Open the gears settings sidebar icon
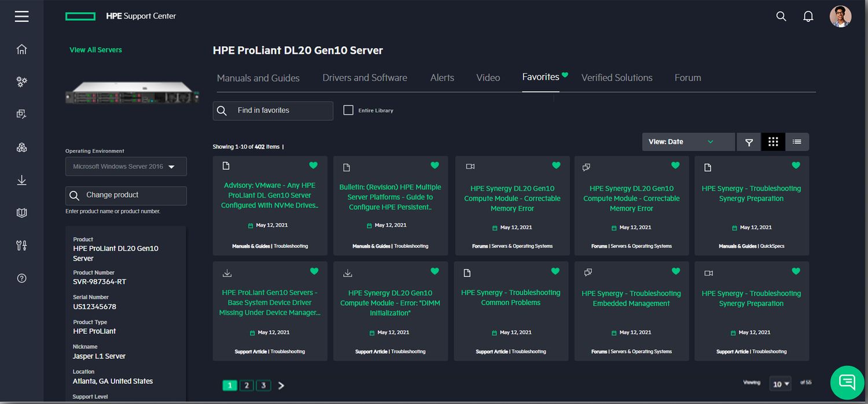Screen dimensions: 868x404 click(22, 82)
